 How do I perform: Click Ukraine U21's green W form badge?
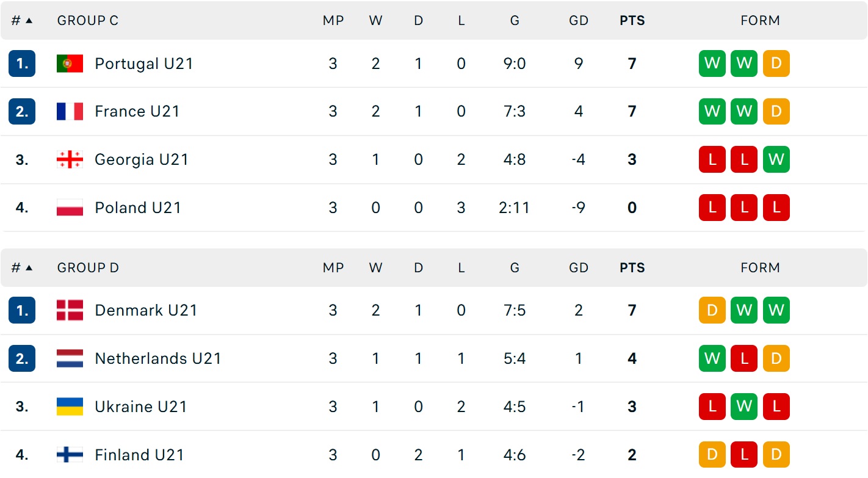pyautogui.click(x=744, y=407)
